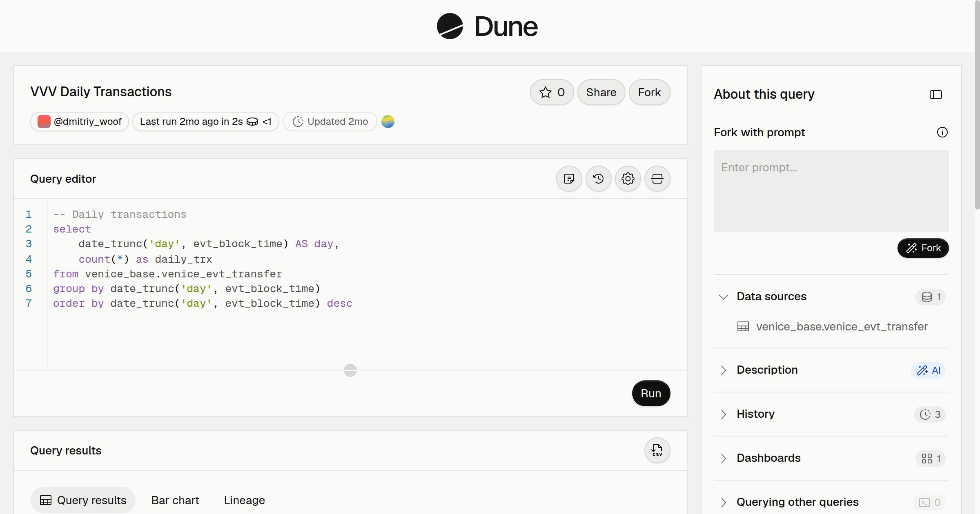This screenshot has width=980, height=514.
Task: Click the '-- Daily transactions' comment line
Action: pyautogui.click(x=120, y=215)
